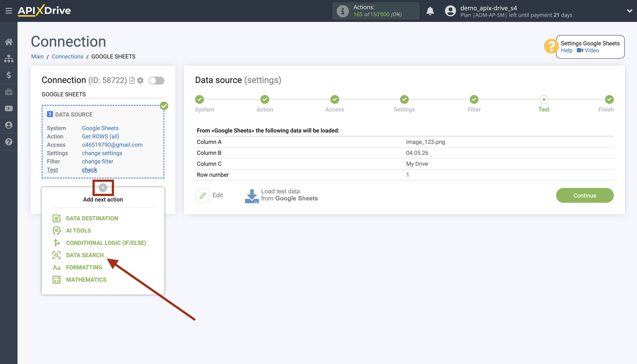Go to the Settings step

coord(404,99)
